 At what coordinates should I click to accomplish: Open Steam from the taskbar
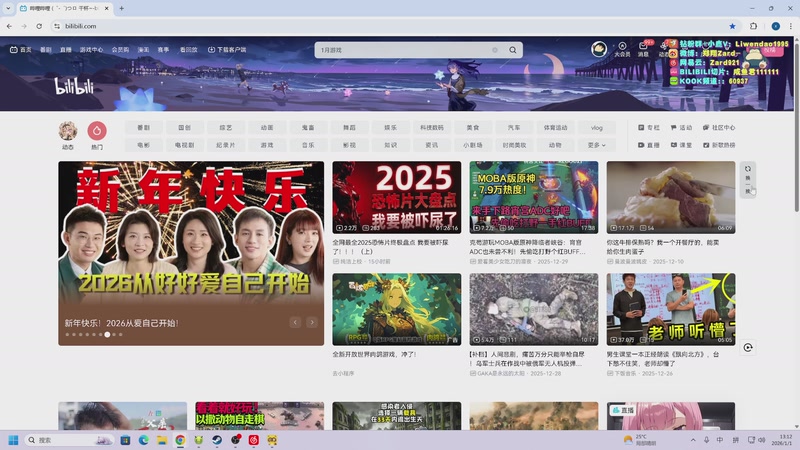(217, 440)
